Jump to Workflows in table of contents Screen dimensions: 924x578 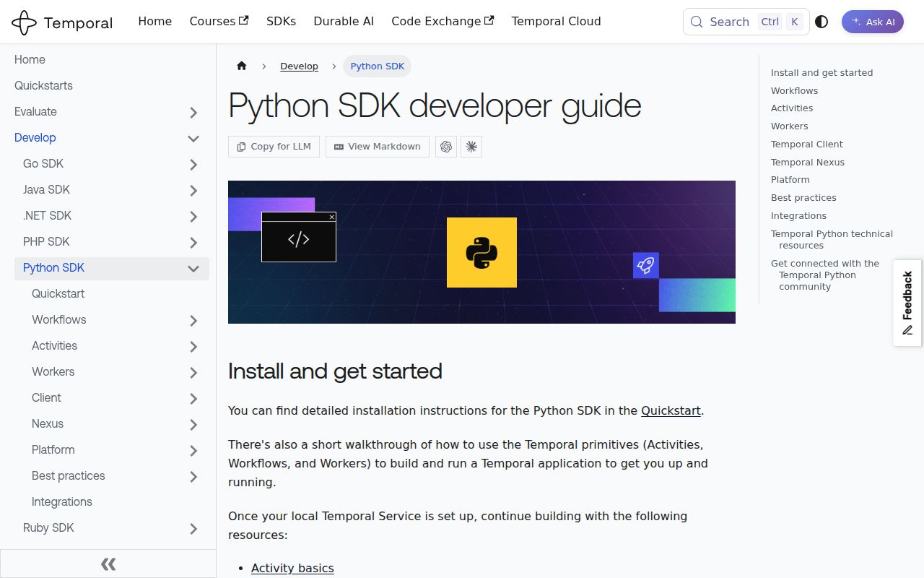(794, 90)
